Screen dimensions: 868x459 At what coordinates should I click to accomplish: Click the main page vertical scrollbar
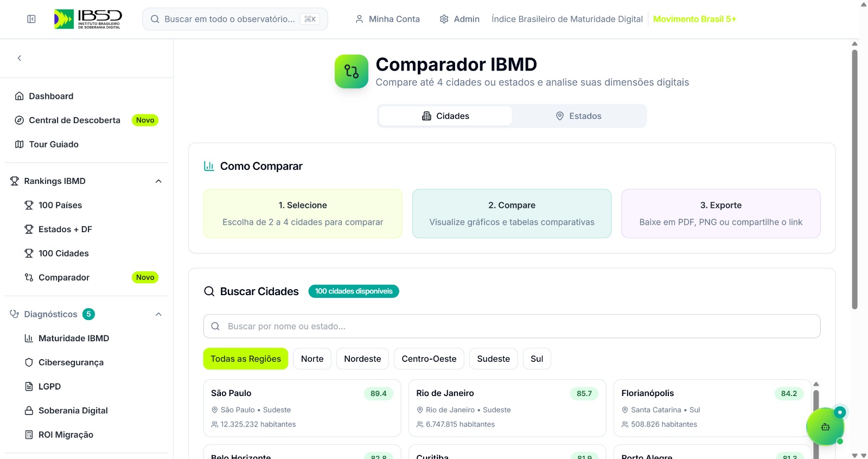[854, 179]
